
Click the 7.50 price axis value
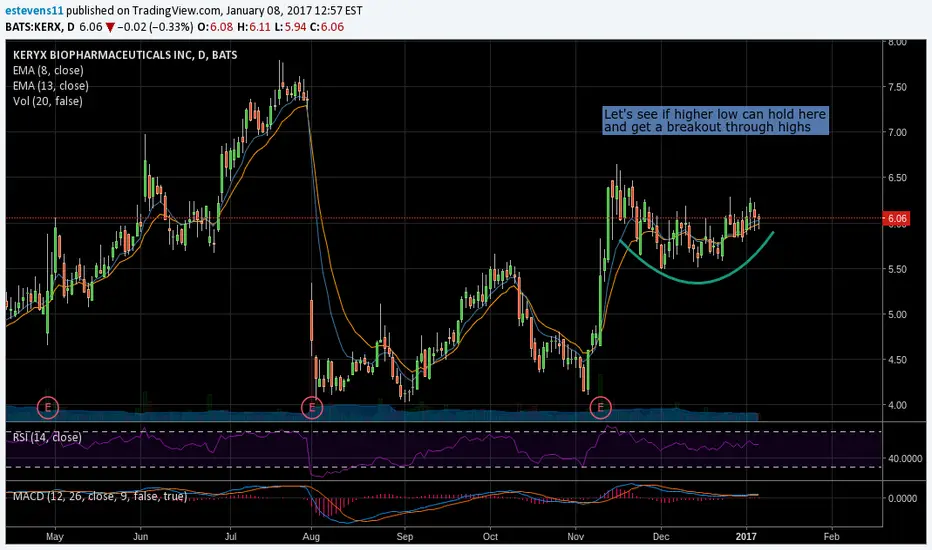coord(897,87)
